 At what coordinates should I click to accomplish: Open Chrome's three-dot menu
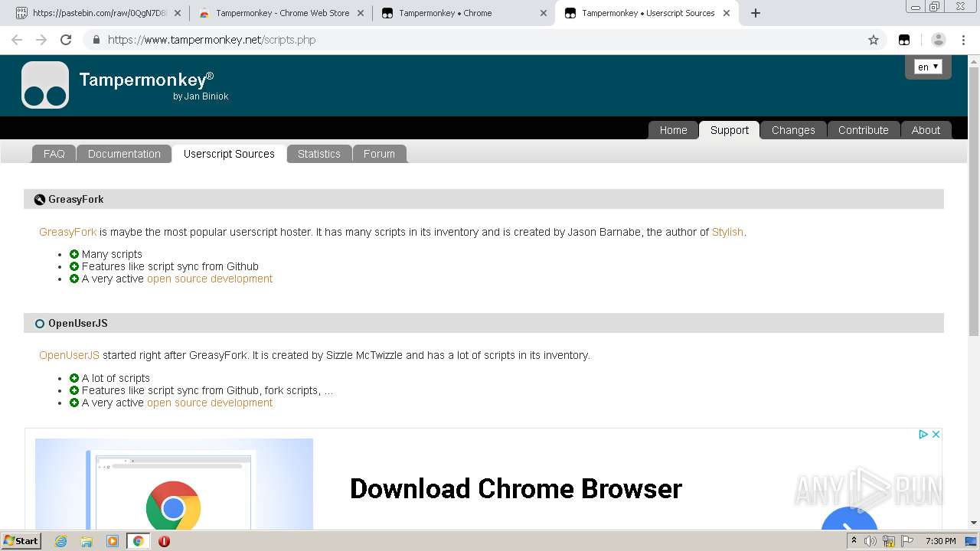coord(965,40)
